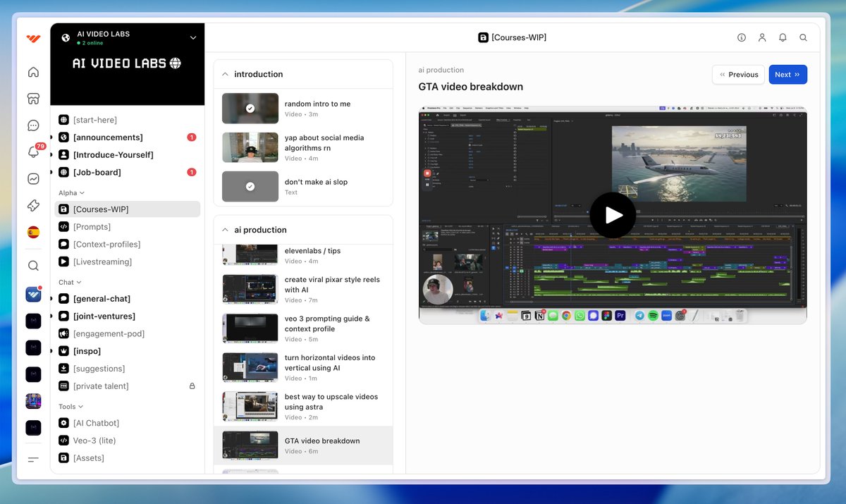Open the [AI Chatbot] tool
The width and height of the screenshot is (846, 504).
(x=127, y=423)
